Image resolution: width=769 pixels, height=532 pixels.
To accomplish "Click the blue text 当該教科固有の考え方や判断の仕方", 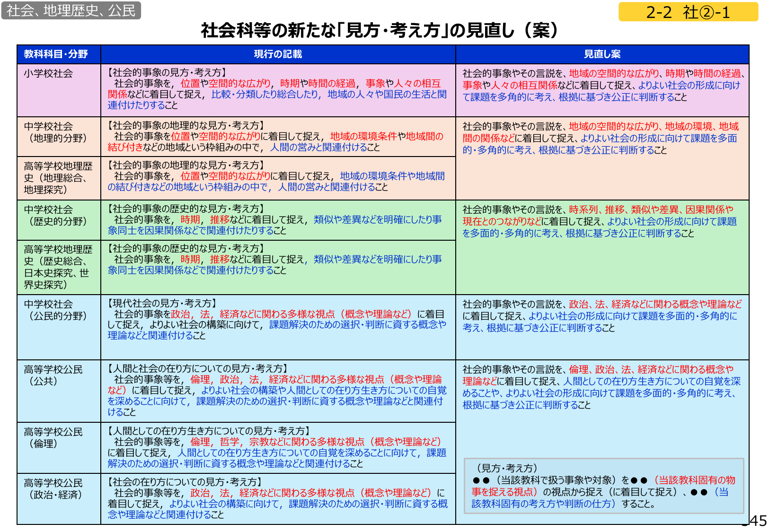I will pyautogui.click(x=601, y=497).
